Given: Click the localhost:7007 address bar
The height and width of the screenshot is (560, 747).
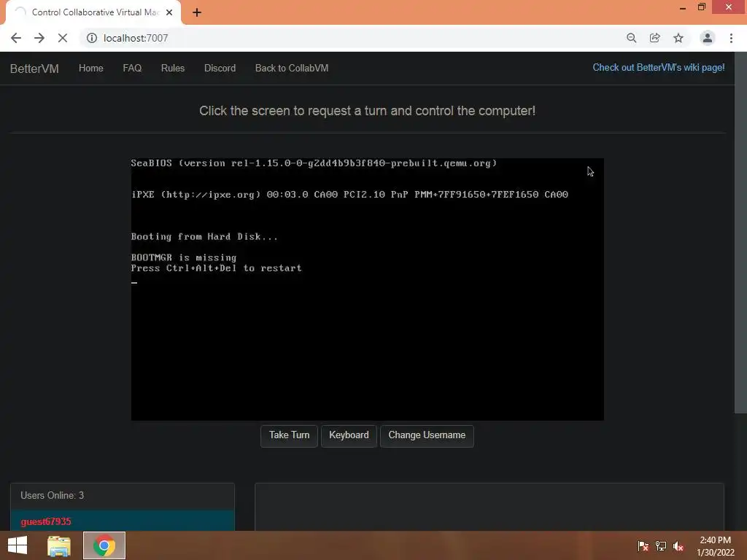Looking at the screenshot, I should point(352,38).
